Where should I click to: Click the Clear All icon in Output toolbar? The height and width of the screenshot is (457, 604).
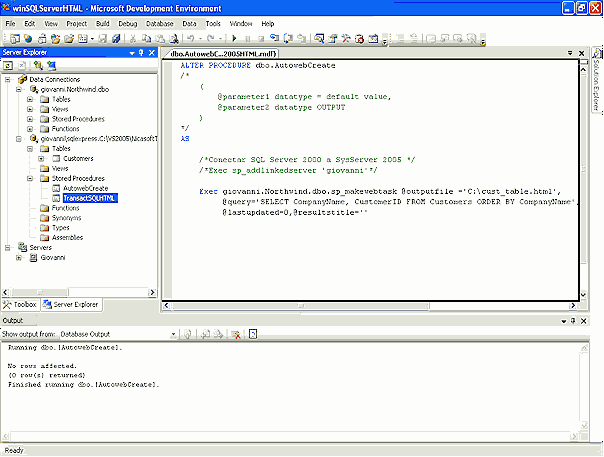236,334
